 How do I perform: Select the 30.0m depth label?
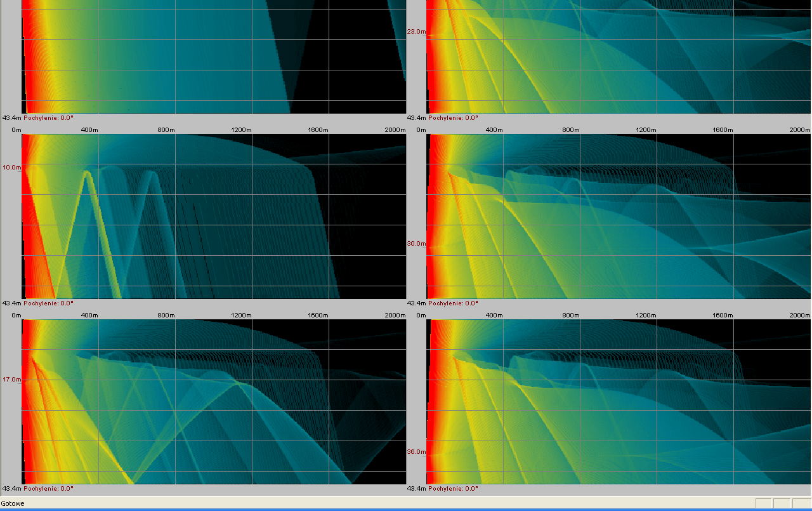click(416, 244)
